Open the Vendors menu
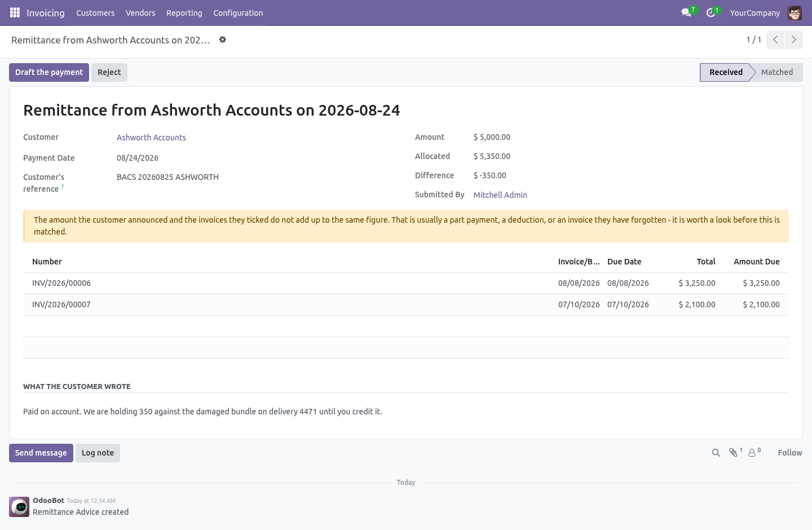The height and width of the screenshot is (530, 812). click(140, 12)
